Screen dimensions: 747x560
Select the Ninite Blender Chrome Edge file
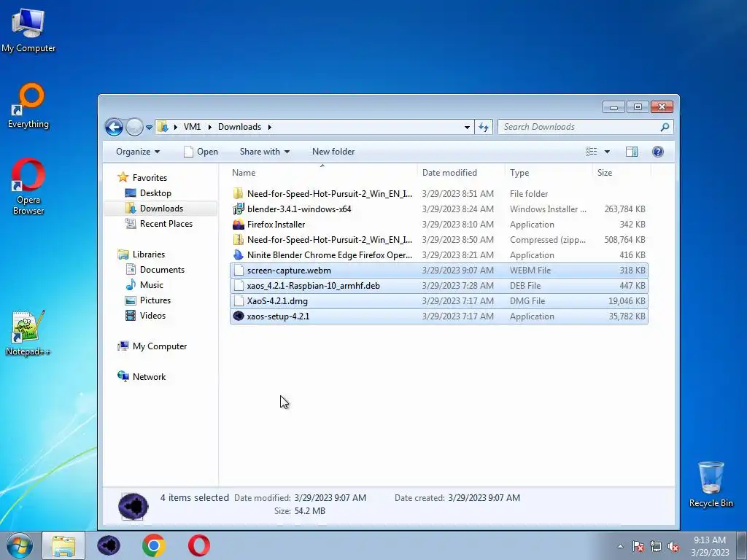click(438, 254)
